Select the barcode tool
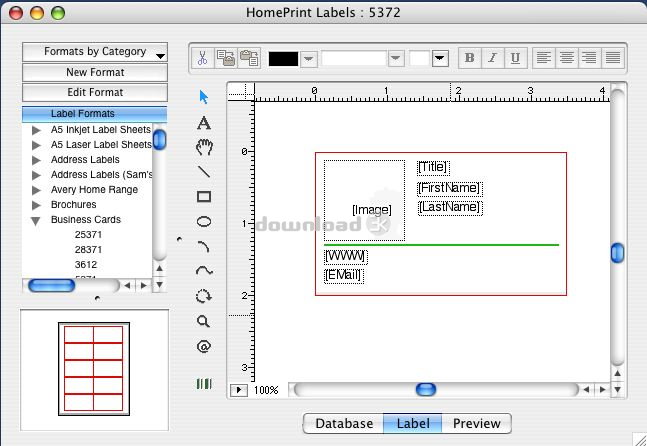The width and height of the screenshot is (647, 446). pos(204,383)
